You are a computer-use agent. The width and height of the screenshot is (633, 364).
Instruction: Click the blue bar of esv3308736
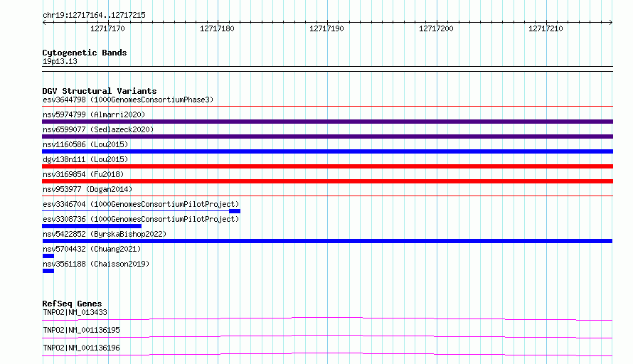92,226
